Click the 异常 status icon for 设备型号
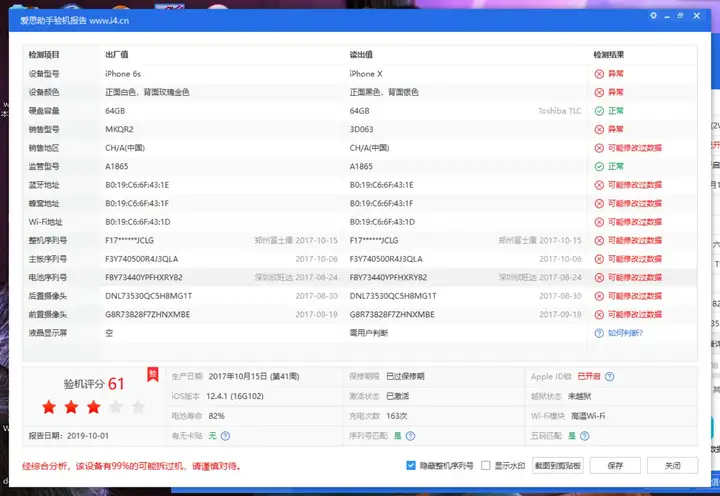Viewport: 720px width, 496px height. 599,74
